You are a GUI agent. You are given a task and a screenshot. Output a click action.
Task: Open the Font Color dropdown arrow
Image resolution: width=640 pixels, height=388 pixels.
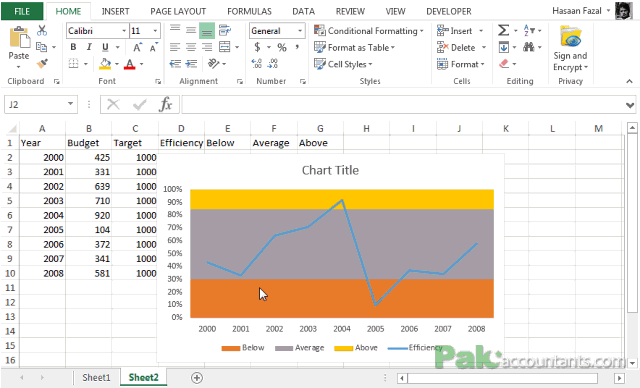click(142, 64)
